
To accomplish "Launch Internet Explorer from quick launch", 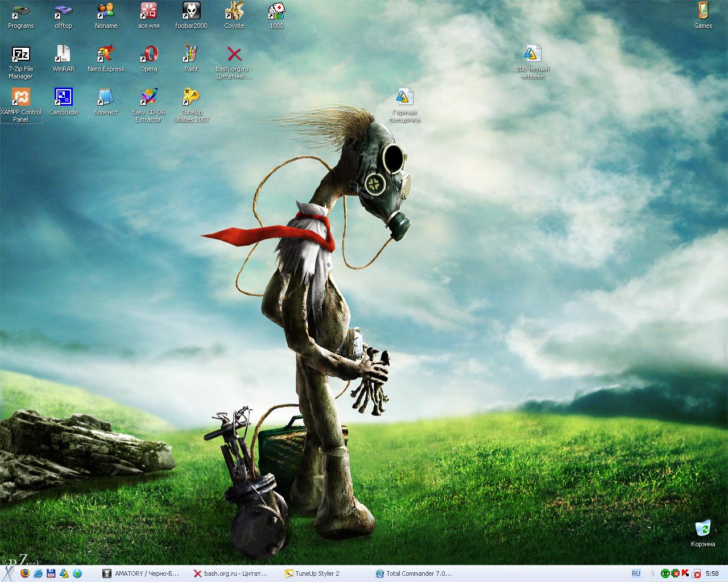I will tap(38, 573).
